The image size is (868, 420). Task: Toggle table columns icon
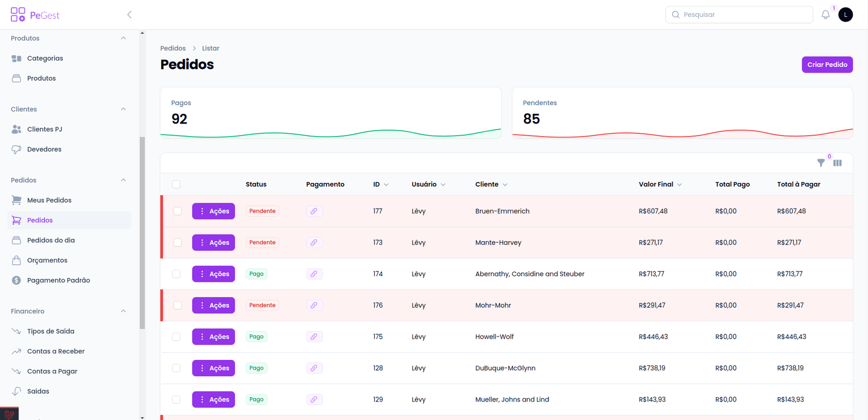pos(838,163)
